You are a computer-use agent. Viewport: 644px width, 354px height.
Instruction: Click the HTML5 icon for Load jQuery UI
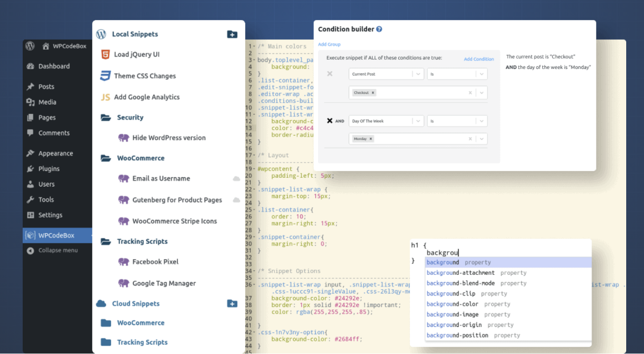point(105,55)
